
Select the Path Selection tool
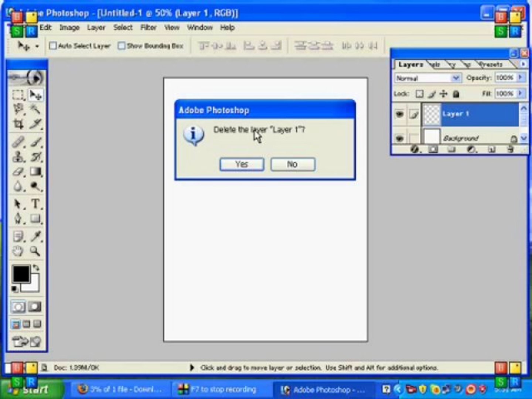[18, 204]
